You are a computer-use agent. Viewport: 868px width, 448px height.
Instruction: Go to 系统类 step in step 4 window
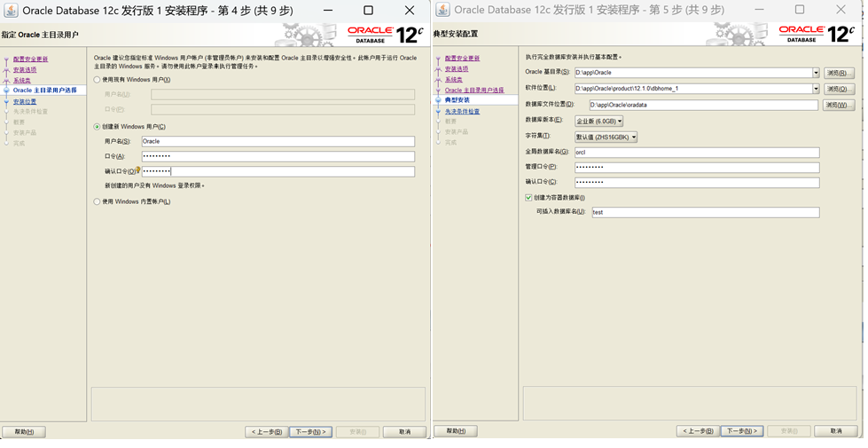pyautogui.click(x=22, y=81)
